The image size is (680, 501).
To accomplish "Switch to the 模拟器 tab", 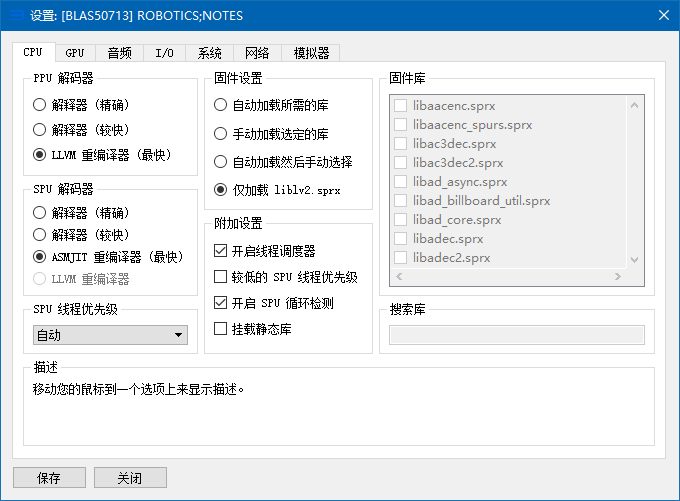I will click(x=305, y=53).
